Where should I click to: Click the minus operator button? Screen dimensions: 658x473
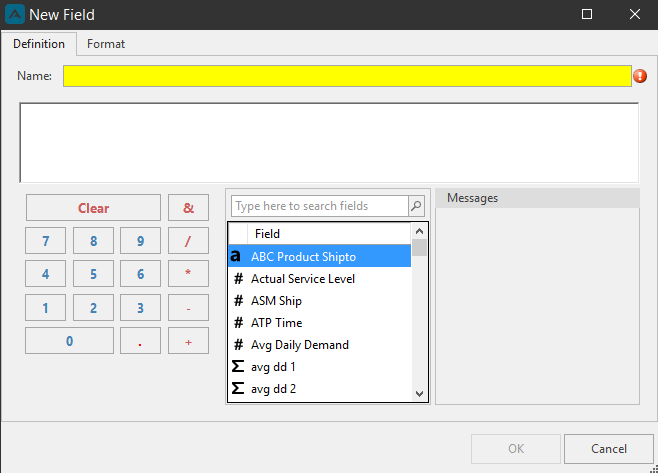188,308
